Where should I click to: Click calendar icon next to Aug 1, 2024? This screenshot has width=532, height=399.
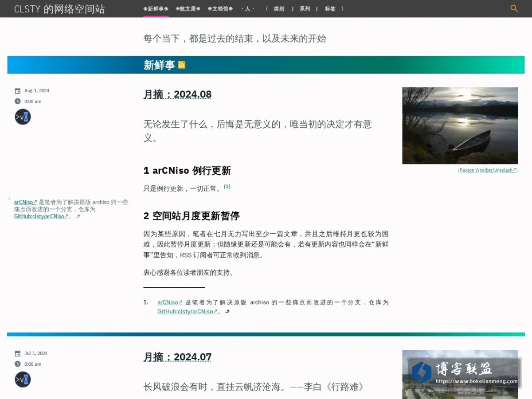coord(18,91)
